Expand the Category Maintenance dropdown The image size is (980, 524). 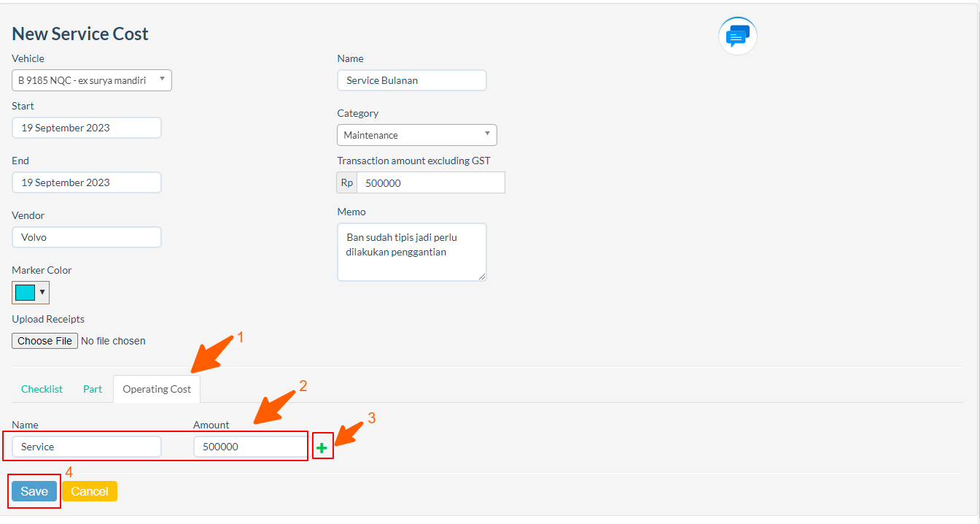click(x=416, y=135)
